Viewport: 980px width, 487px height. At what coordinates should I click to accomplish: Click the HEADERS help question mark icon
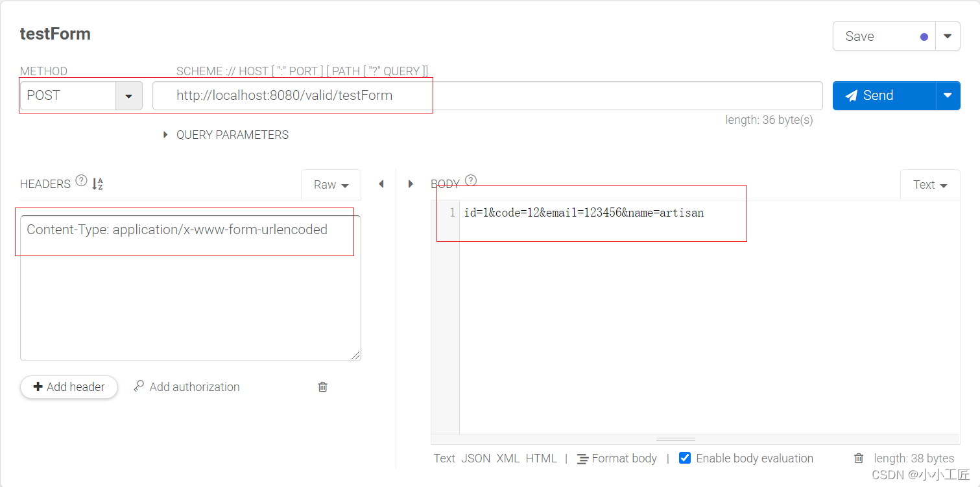[x=80, y=181]
